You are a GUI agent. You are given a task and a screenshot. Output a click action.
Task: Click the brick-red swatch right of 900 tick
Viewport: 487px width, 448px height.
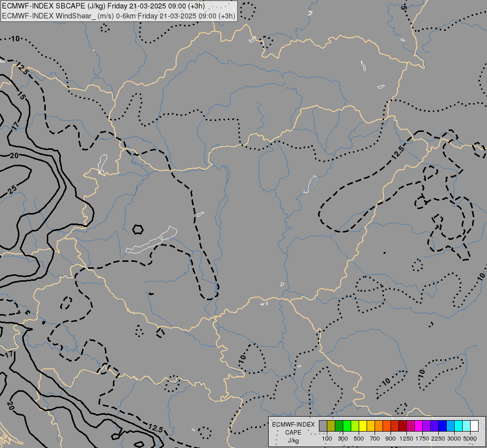[x=395, y=426]
